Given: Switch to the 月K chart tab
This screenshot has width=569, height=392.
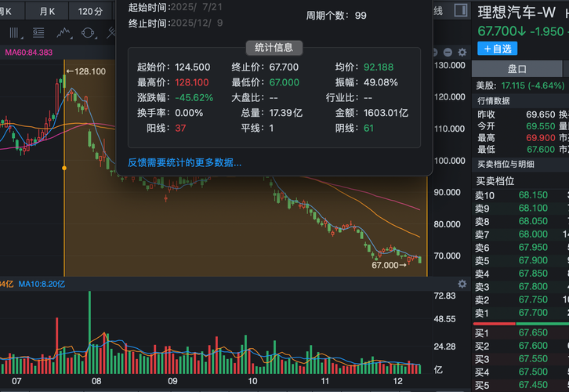Looking at the screenshot, I should coord(48,11).
